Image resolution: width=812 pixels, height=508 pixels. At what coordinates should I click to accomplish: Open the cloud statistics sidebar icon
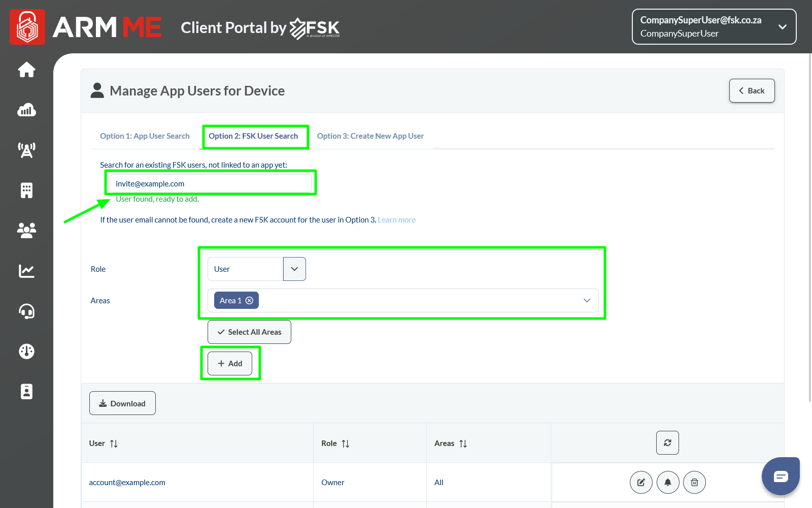[x=26, y=110]
